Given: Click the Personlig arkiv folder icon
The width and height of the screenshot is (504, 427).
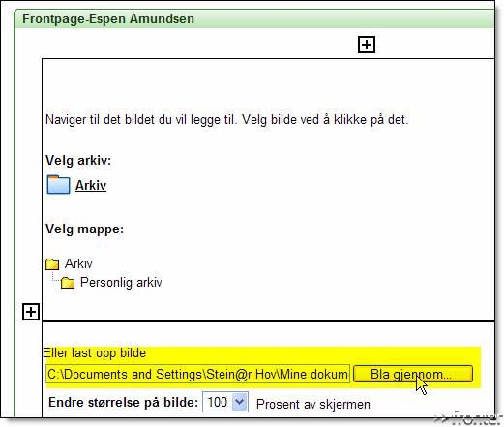Looking at the screenshot, I should click(68, 283).
